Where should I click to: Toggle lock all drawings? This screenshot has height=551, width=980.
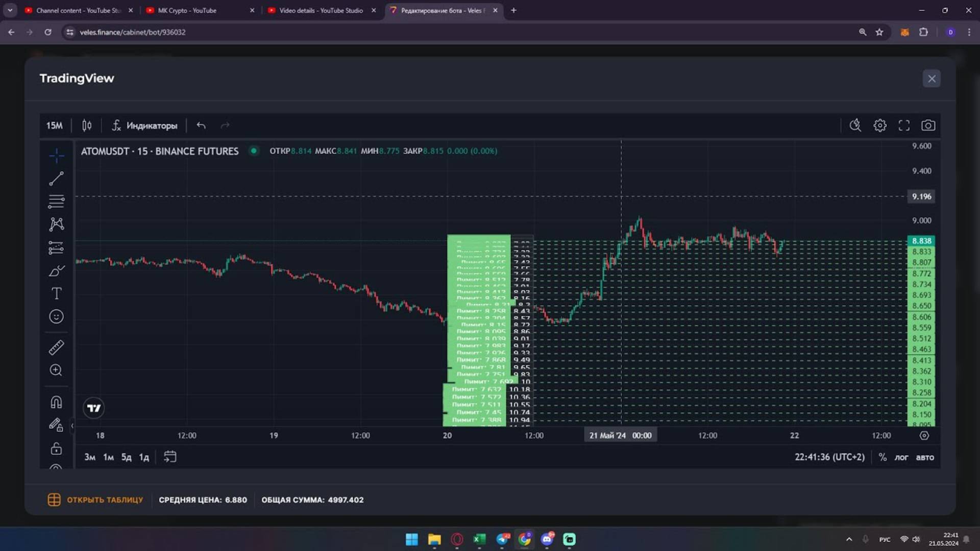(56, 448)
